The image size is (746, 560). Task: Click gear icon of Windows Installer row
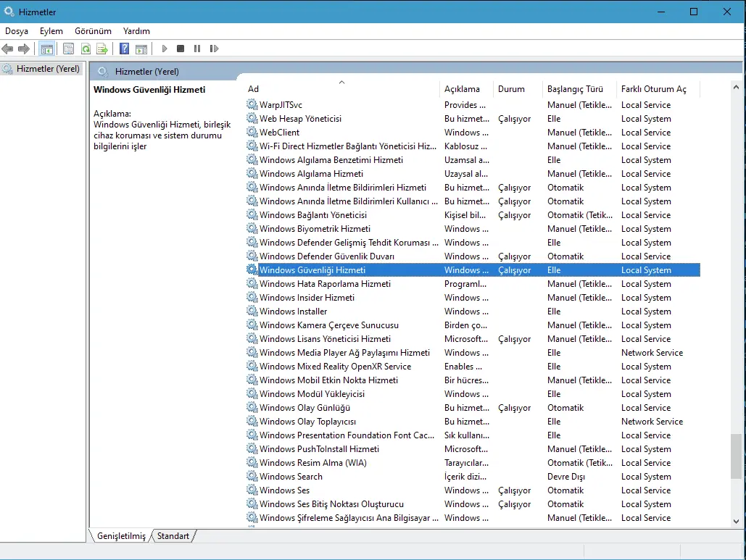(252, 311)
